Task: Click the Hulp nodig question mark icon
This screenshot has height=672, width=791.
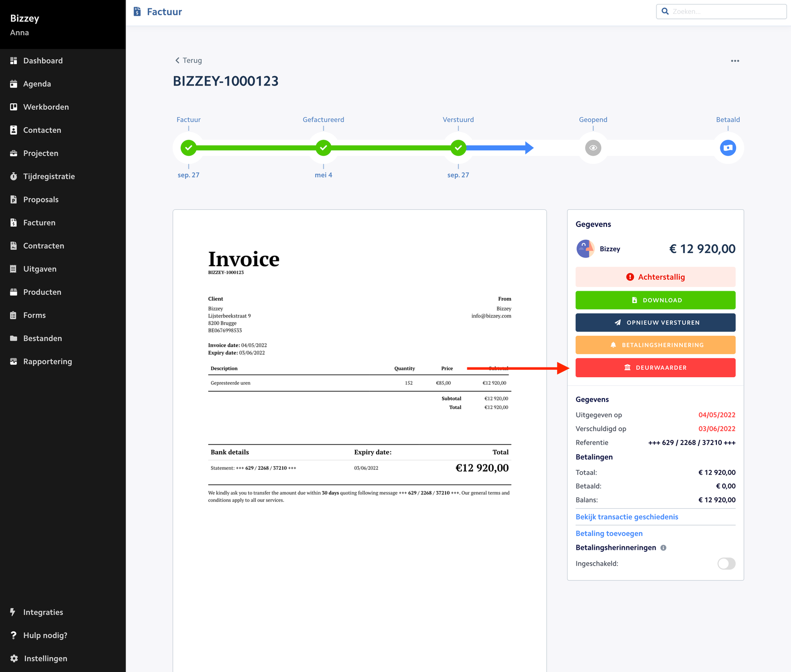Action: click(x=13, y=635)
